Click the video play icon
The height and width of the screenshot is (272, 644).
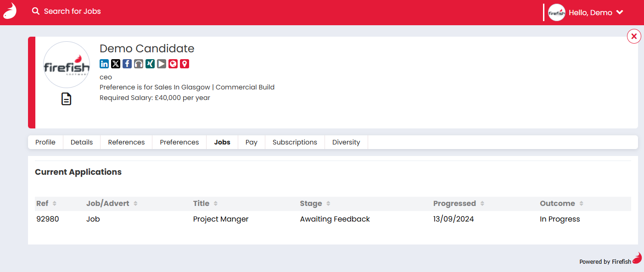pos(162,64)
